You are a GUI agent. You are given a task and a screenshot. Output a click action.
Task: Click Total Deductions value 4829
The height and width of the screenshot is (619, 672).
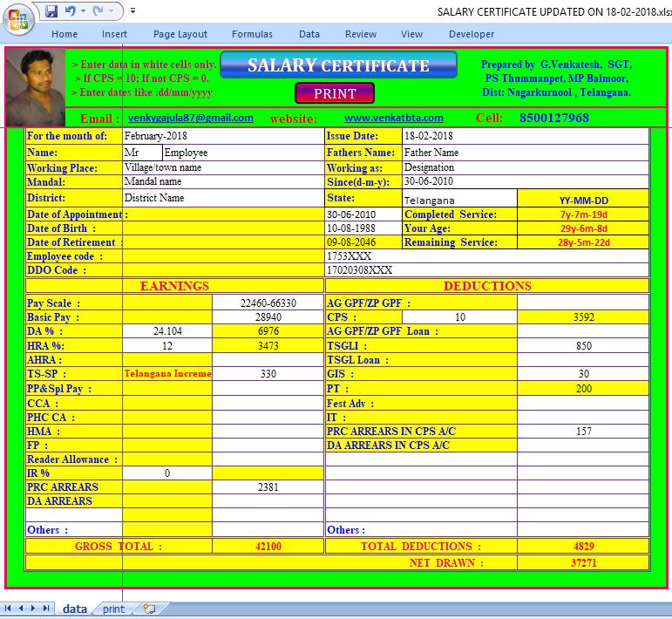pos(583,546)
